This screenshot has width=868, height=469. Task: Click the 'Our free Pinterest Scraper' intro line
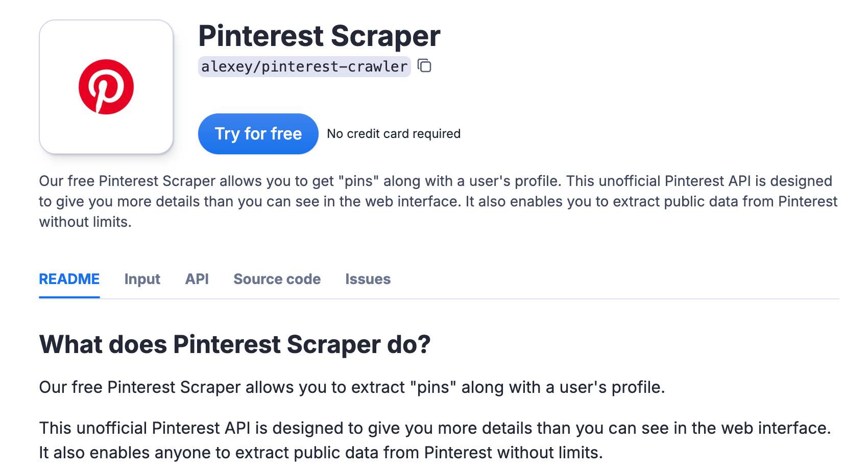click(x=352, y=387)
